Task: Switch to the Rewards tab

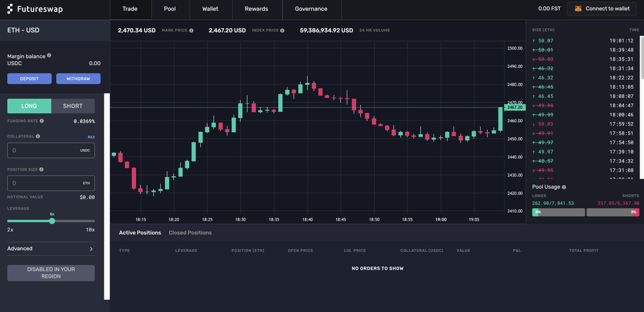Action: pyautogui.click(x=256, y=8)
